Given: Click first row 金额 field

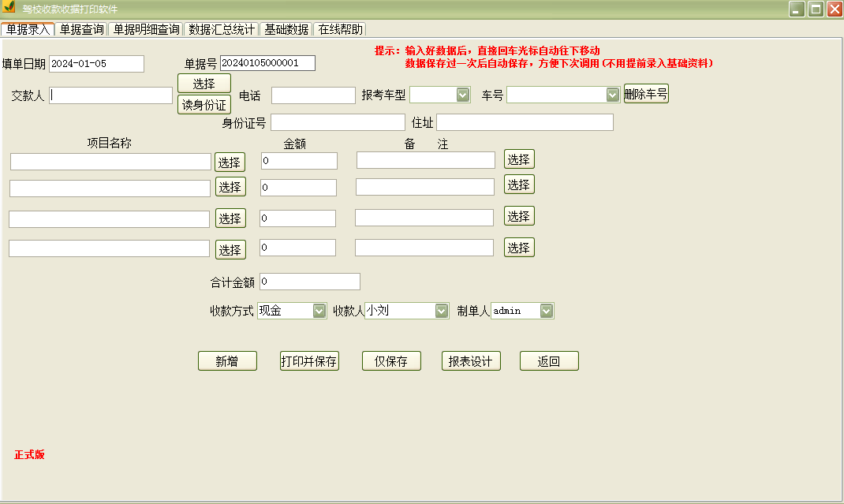Looking at the screenshot, I should pos(299,160).
